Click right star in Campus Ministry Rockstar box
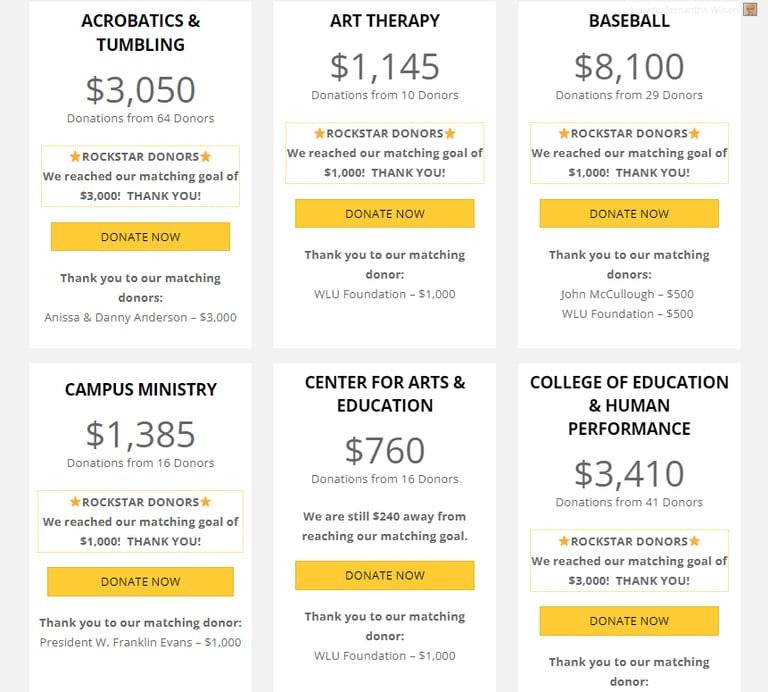The width and height of the screenshot is (768, 692). click(206, 501)
